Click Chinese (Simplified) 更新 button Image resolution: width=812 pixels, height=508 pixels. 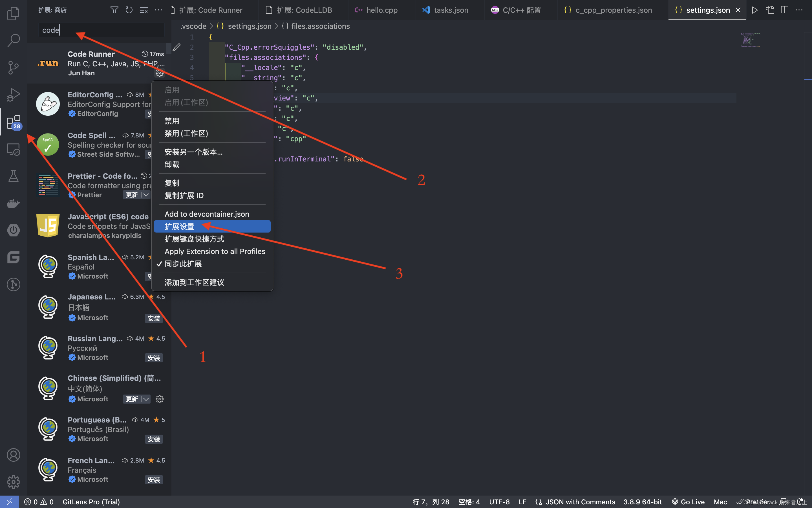coord(132,399)
